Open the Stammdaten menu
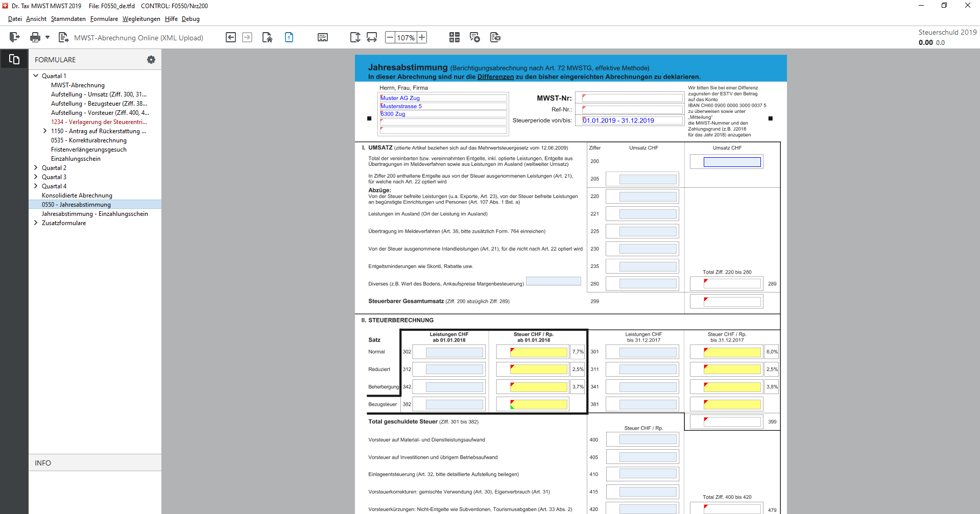Viewport: 980px width, 514px height. pos(68,19)
